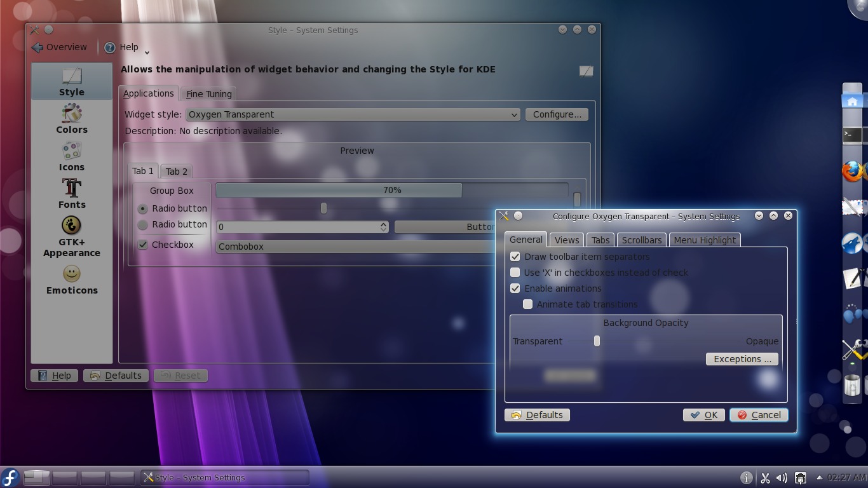This screenshot has width=868, height=488.
Task: Click Style – System Settings taskbar entry
Action: tap(225, 477)
